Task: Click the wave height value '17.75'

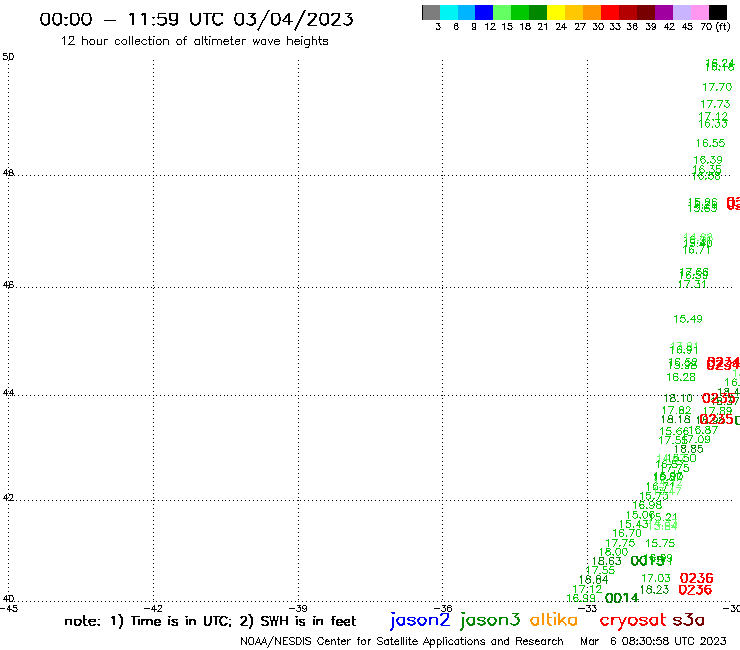Action: click(x=620, y=543)
